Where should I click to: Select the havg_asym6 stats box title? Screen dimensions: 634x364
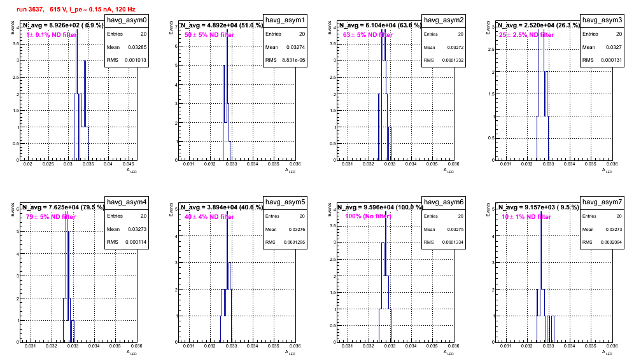pos(444,202)
